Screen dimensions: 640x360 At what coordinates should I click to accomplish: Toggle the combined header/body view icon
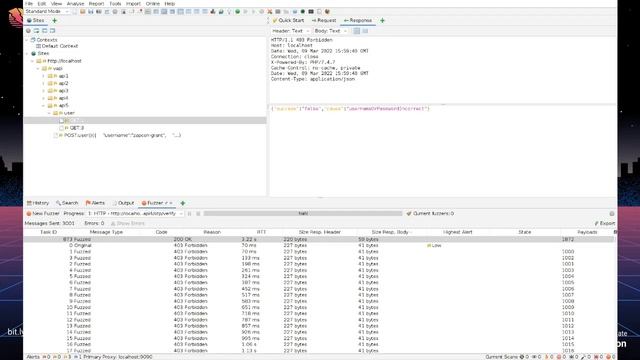(357, 31)
